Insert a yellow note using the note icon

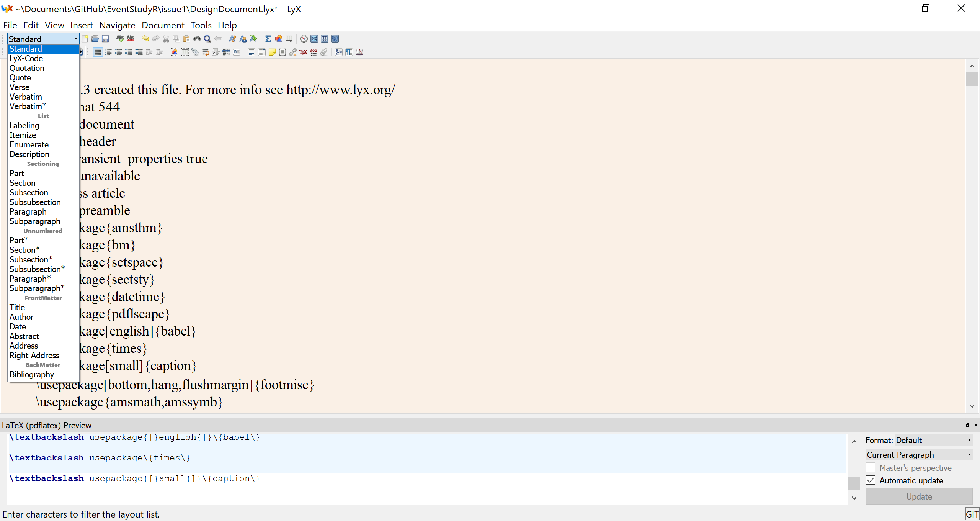(x=272, y=52)
